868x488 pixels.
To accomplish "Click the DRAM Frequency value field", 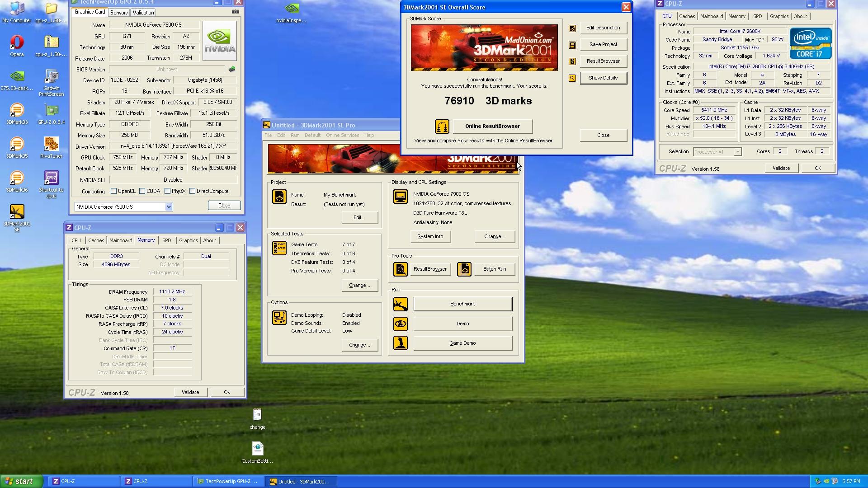I will [172, 292].
